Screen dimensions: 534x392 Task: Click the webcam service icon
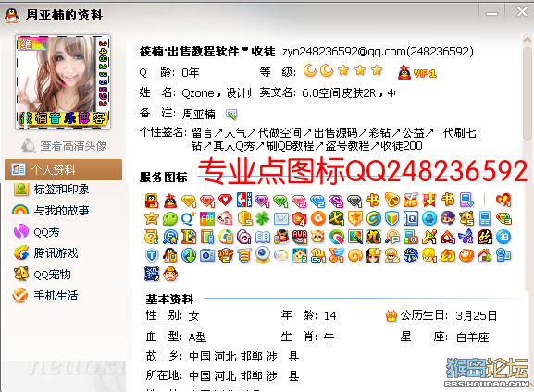tap(263, 255)
